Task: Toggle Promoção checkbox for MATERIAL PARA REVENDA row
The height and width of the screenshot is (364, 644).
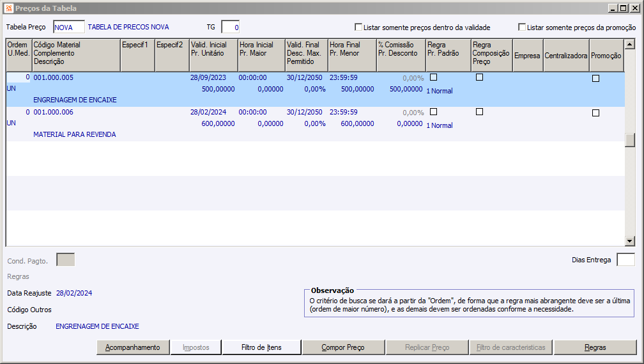Action: [595, 113]
